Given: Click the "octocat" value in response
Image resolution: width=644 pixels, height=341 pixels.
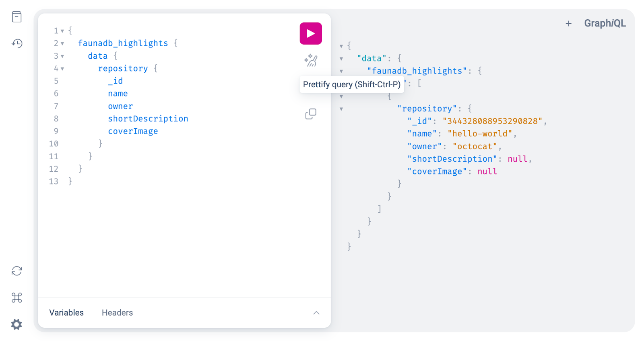Looking at the screenshot, I should 475,146.
